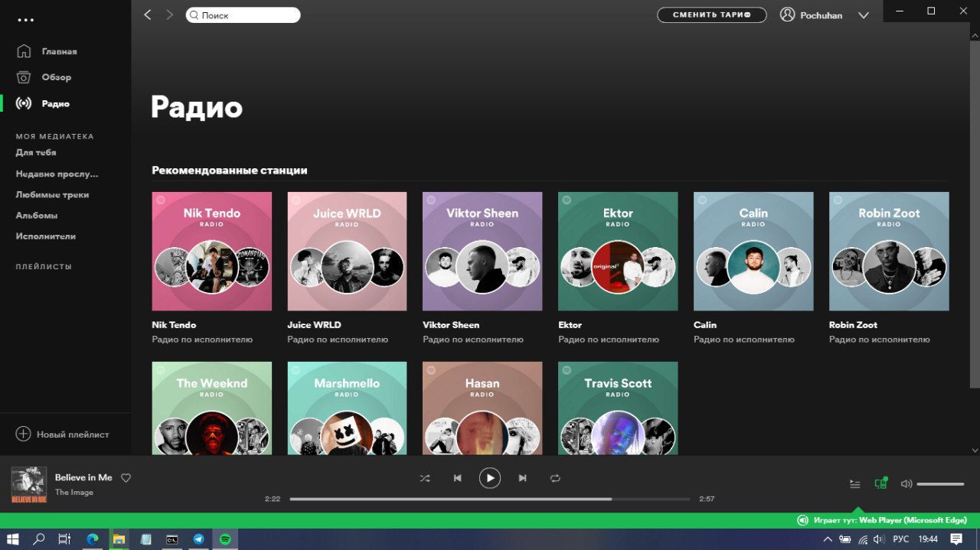
Task: Click the Believe in Me track title
Action: pos(83,477)
